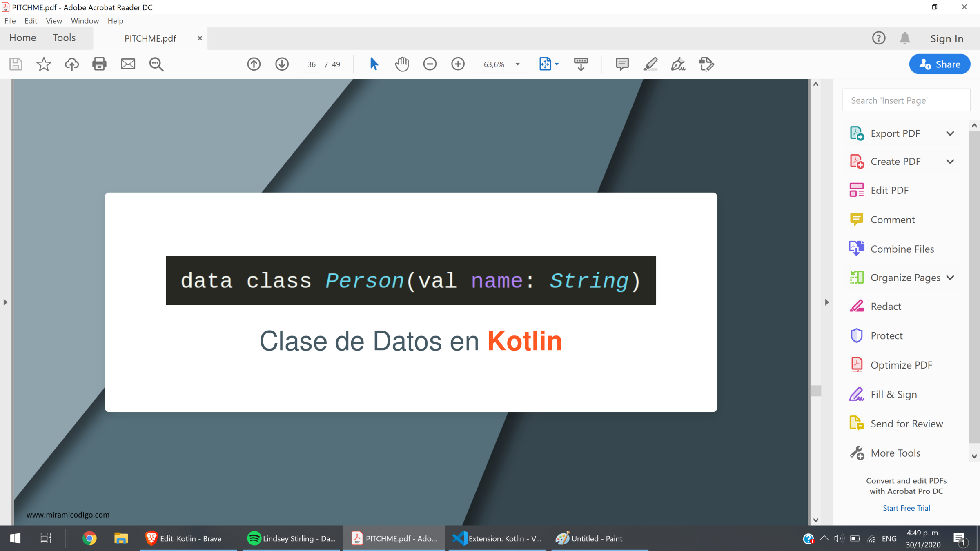
Task: Expand the Export PDF chevron
Action: point(950,133)
